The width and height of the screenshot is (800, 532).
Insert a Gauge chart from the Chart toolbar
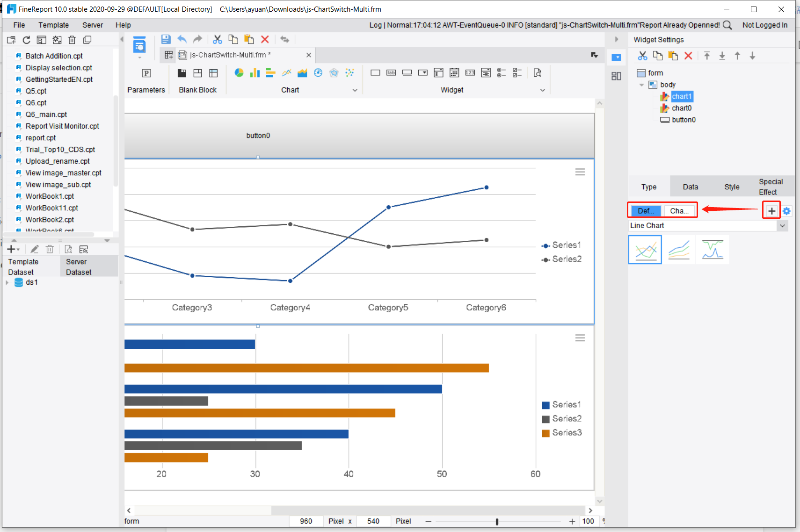[318, 73]
